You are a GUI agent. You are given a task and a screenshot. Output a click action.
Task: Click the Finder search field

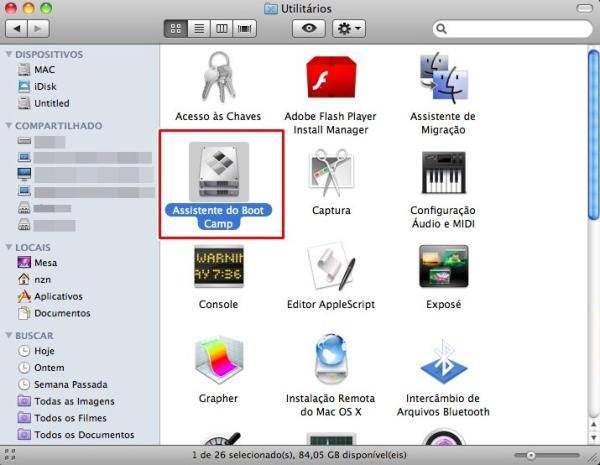[513, 29]
